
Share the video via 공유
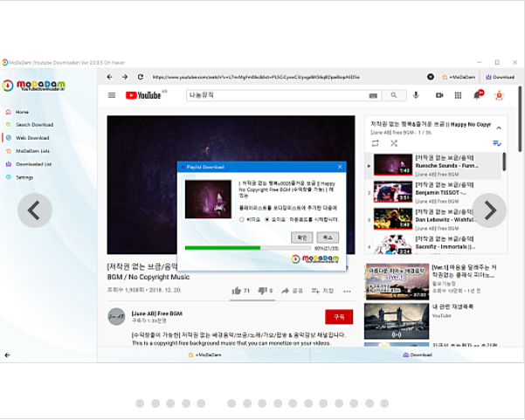click(292, 291)
